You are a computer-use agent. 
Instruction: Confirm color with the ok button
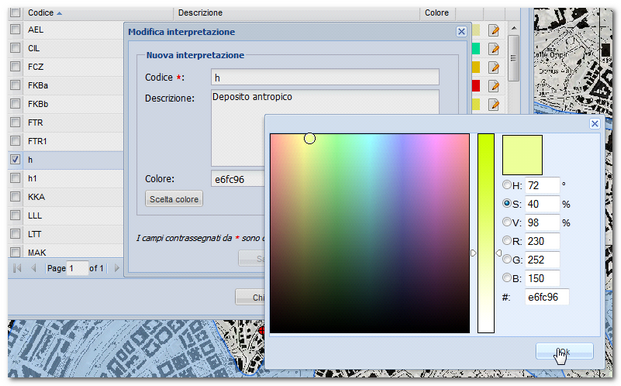point(564,351)
